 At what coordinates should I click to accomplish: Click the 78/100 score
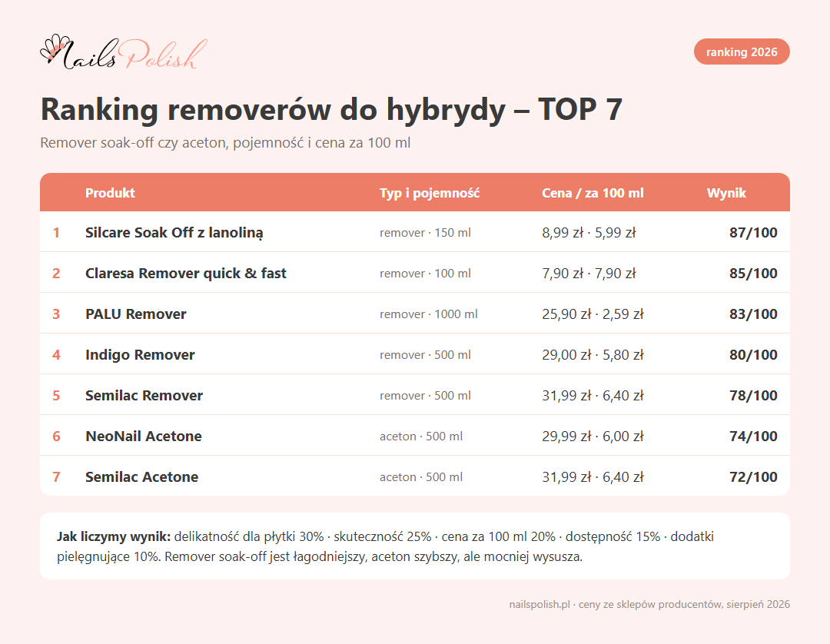[753, 395]
